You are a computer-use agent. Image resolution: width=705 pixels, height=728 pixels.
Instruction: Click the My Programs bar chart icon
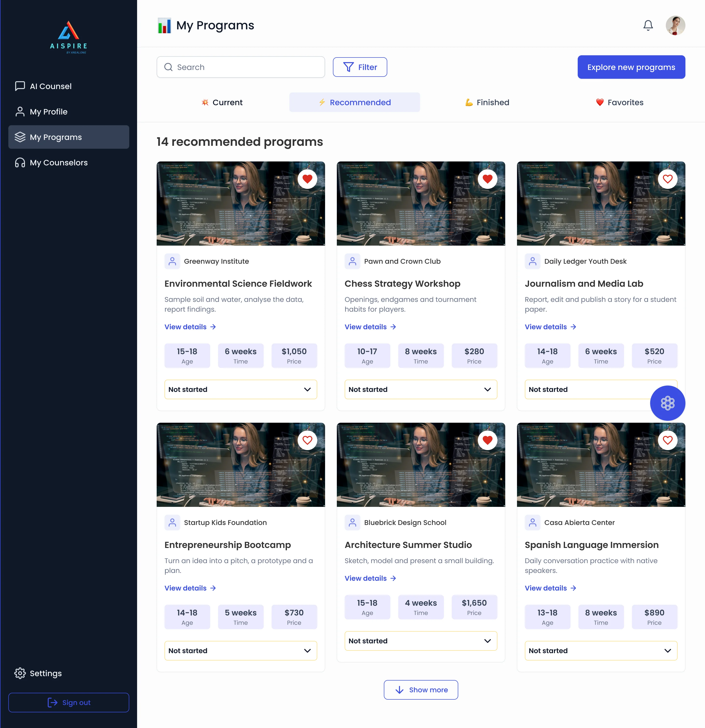164,26
